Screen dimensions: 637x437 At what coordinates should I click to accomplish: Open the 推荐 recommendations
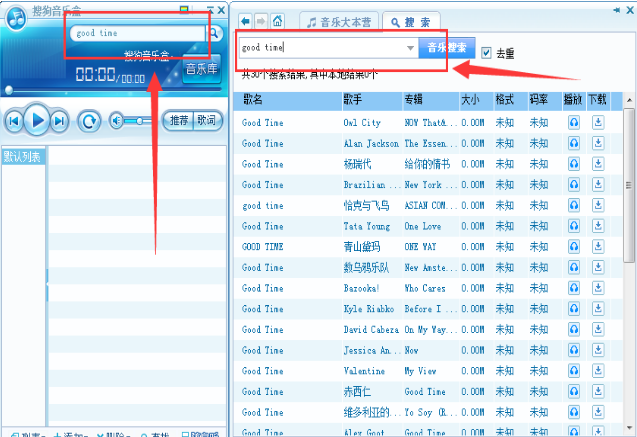(178, 120)
